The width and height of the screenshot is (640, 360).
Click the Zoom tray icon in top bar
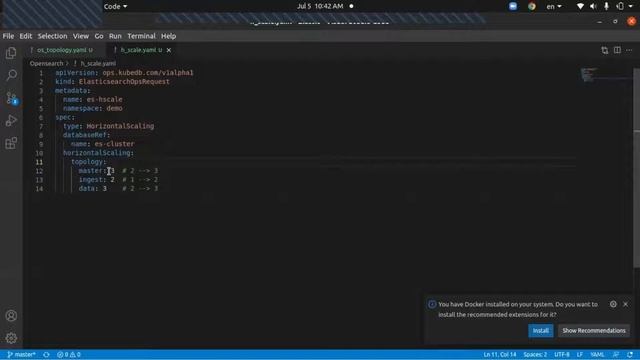click(x=513, y=6)
